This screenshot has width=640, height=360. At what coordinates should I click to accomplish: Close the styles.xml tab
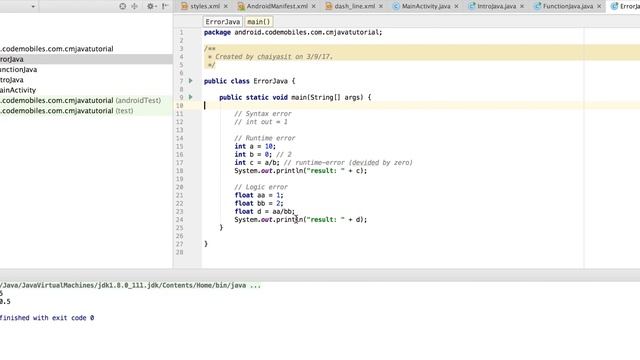click(x=226, y=6)
